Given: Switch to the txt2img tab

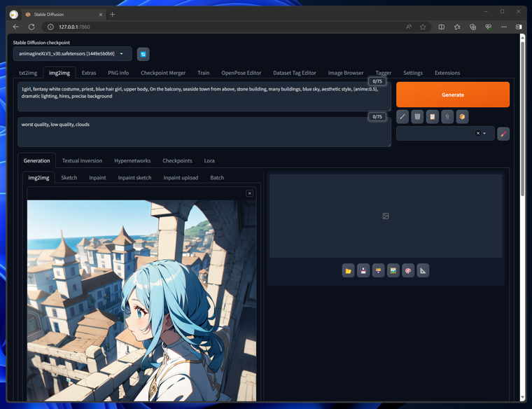Looking at the screenshot, I should (28, 73).
